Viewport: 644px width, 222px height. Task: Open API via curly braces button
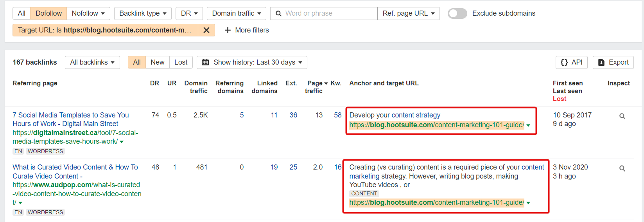click(571, 62)
